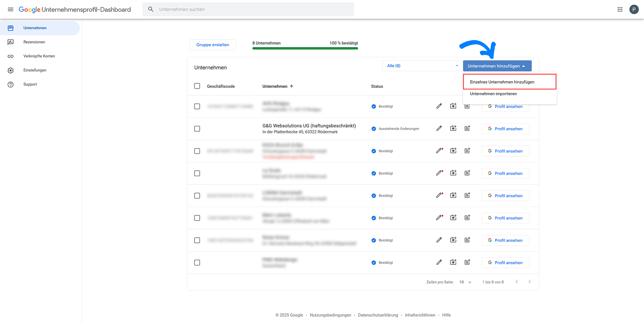644x323 pixels.
Task: Open the Hilfe footer link
Action: click(x=446, y=315)
